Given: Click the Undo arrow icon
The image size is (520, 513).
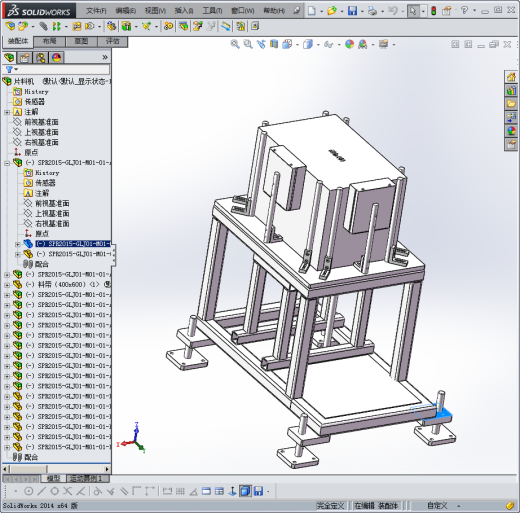Looking at the screenshot, I should click(x=393, y=11).
